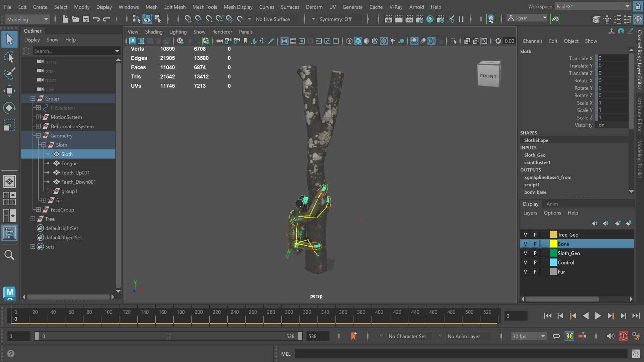Expand the MotionSystem node
This screenshot has height=362, width=644.
[38, 117]
